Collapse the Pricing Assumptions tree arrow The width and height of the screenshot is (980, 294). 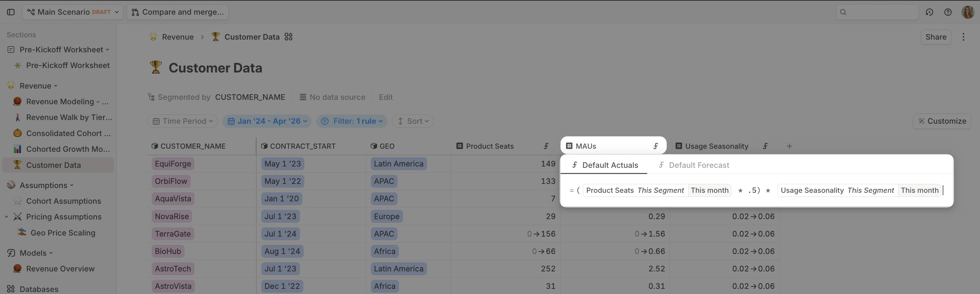coord(7,217)
